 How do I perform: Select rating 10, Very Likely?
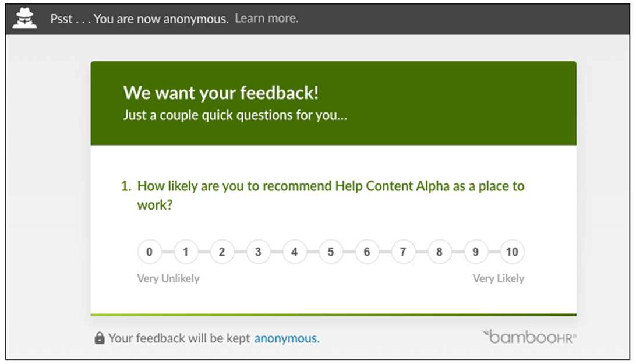pos(512,252)
